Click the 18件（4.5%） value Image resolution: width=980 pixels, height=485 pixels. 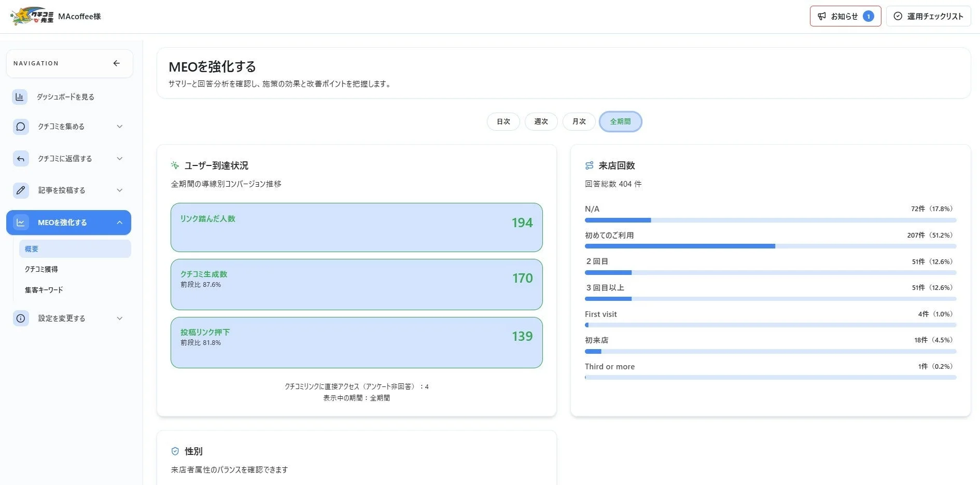934,340
